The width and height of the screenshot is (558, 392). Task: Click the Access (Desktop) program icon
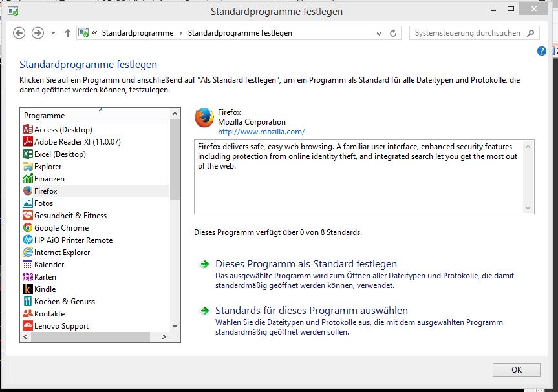point(28,130)
